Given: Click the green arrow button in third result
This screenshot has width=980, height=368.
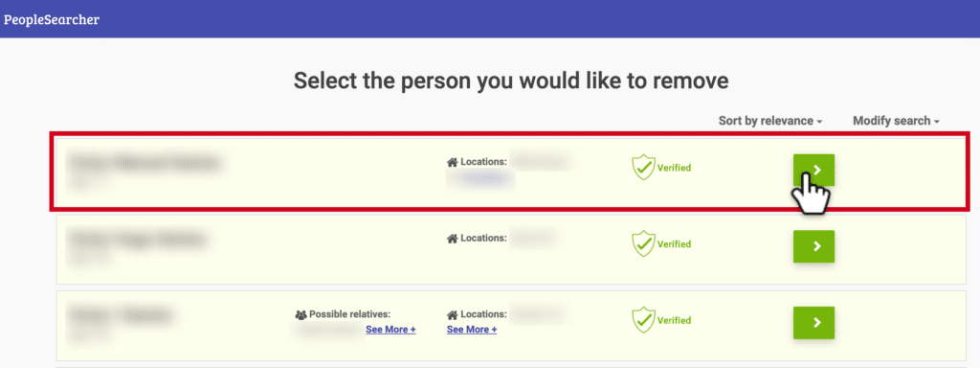Looking at the screenshot, I should 813,322.
